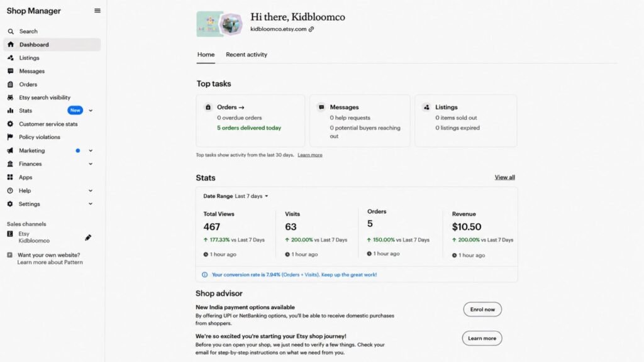Image resolution: width=644 pixels, height=362 pixels.
Task: Collapse the Shop Manager hamburger menu
Action: 97,11
